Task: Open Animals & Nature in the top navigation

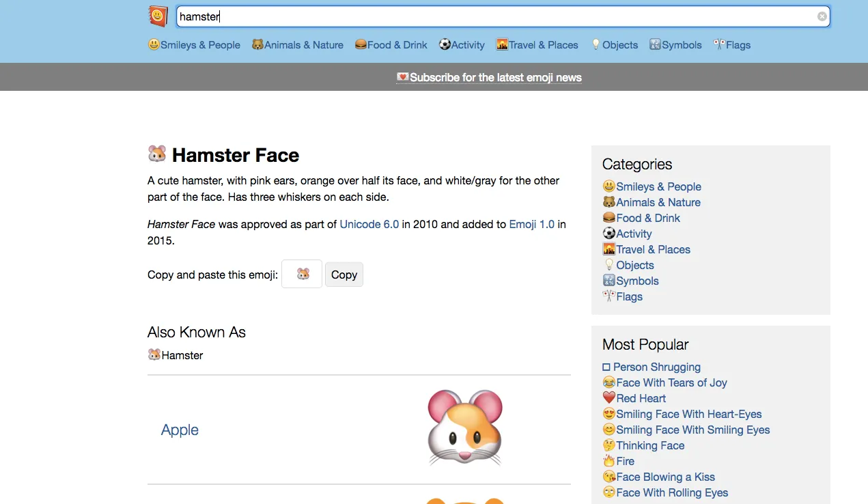Action: coord(297,45)
